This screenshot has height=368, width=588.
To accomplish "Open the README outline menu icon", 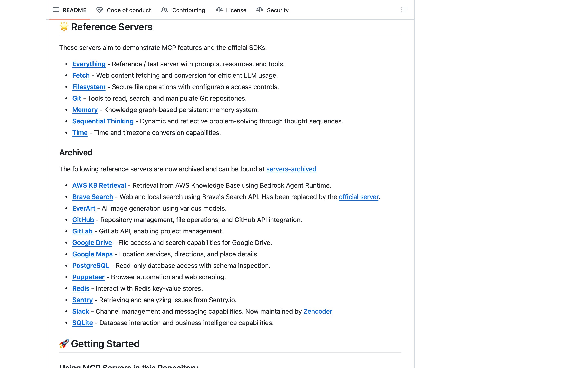I will point(404,10).
